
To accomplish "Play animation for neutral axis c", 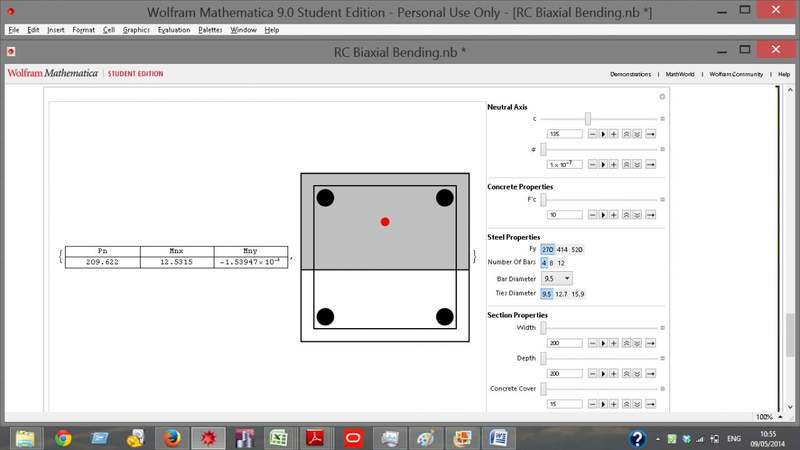I will pyautogui.click(x=603, y=133).
